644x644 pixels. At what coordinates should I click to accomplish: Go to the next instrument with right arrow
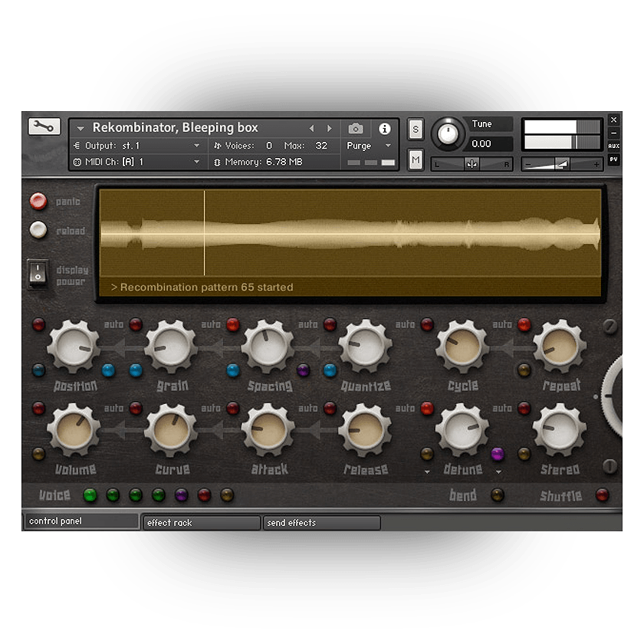[x=330, y=129]
